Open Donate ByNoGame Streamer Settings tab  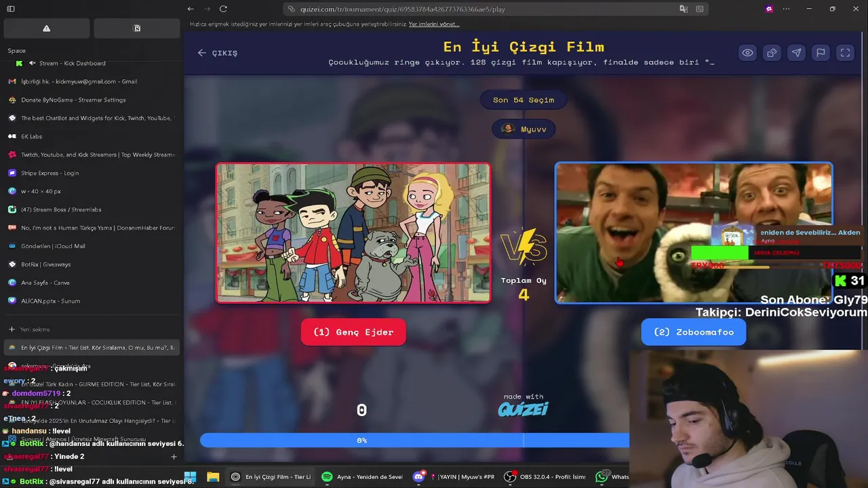(x=92, y=100)
